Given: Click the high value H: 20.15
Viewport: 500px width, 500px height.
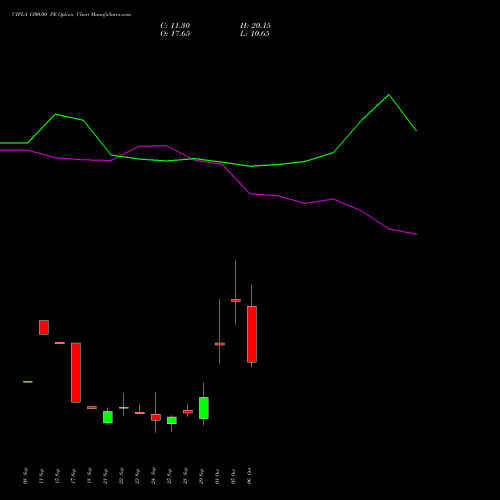Looking at the screenshot, I should pos(255,26).
